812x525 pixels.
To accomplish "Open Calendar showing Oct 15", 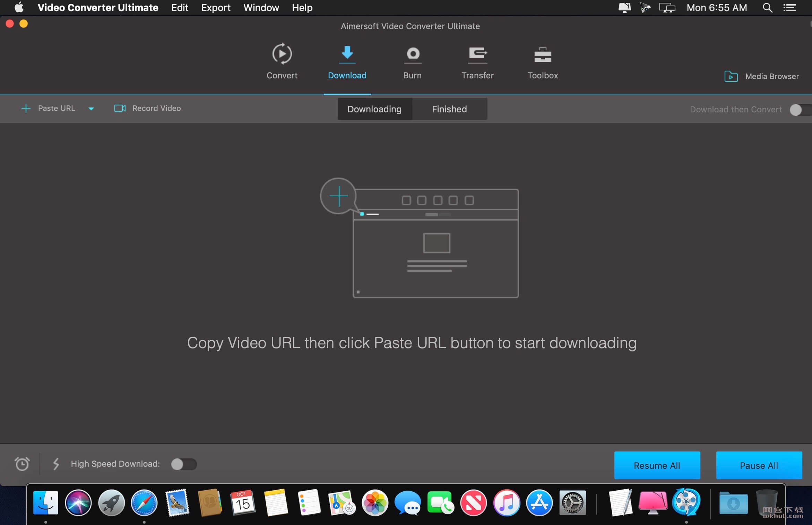I will (x=243, y=502).
